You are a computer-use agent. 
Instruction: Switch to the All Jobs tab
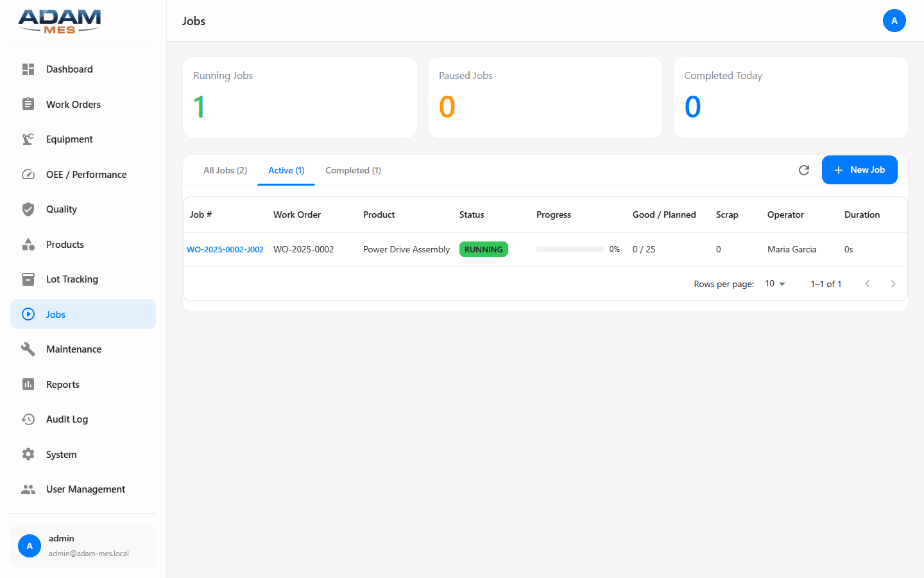[x=225, y=170]
